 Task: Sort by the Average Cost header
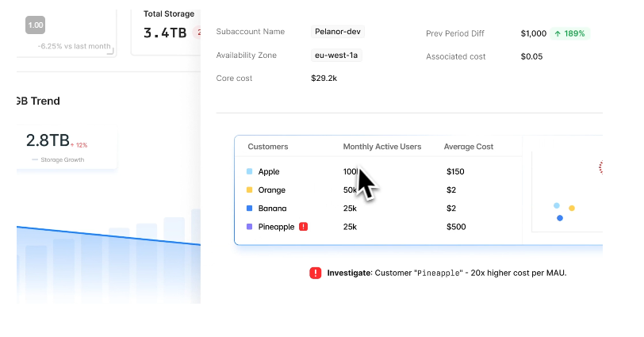[470, 147]
